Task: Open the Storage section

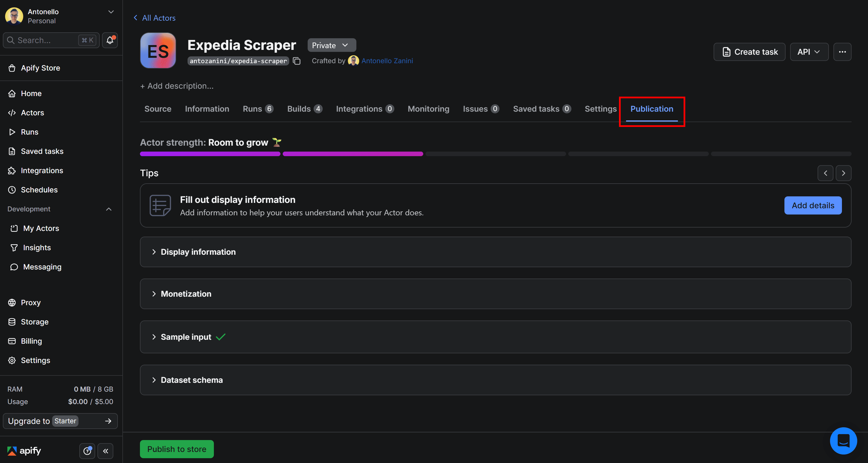Action: point(35,322)
